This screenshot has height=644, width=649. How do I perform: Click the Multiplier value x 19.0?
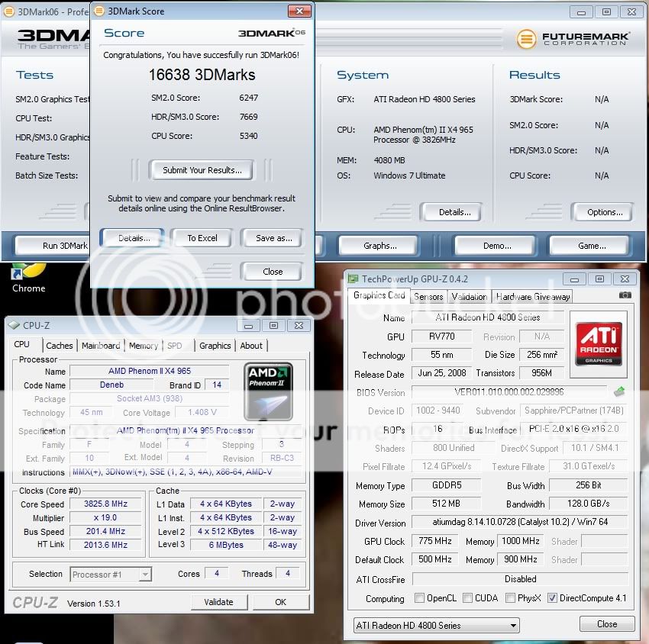[x=105, y=517]
